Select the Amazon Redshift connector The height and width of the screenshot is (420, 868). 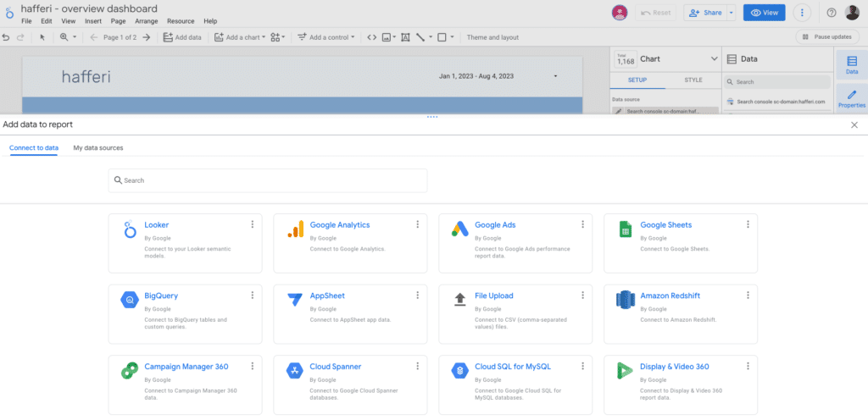681,314
